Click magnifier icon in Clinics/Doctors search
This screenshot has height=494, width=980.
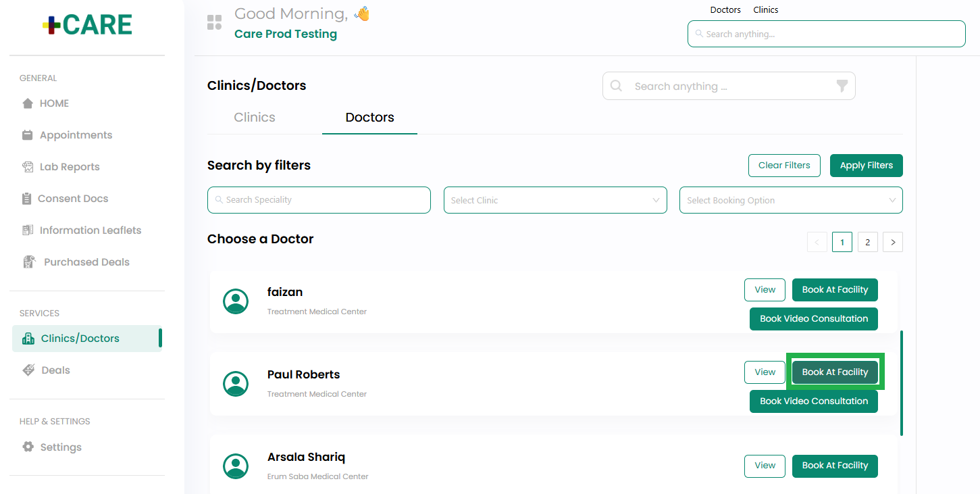tap(616, 86)
